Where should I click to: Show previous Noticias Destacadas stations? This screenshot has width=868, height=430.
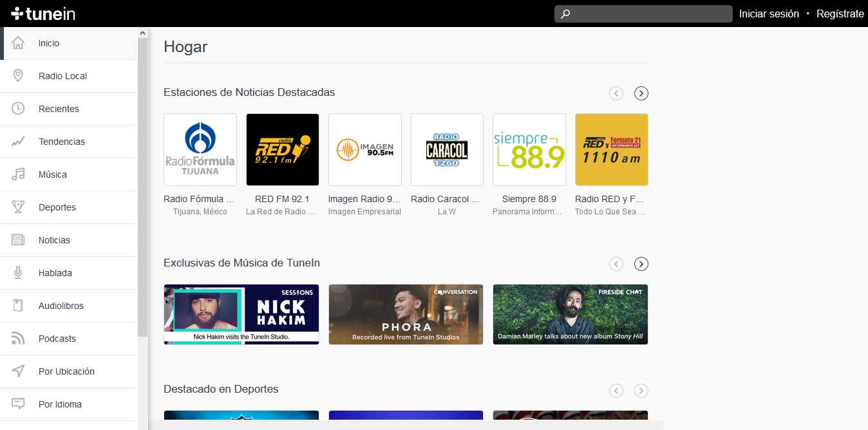(616, 93)
